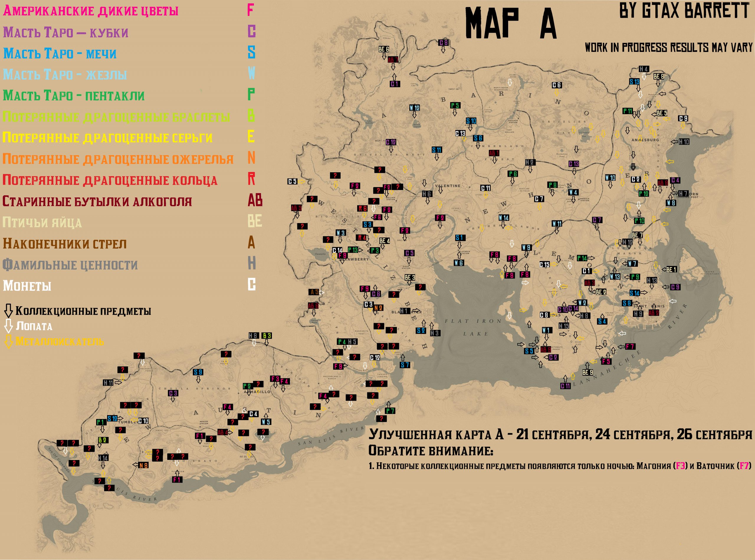This screenshot has height=560, width=755.
Task: Select the blue S 9 swords marker
Action: (x=198, y=372)
